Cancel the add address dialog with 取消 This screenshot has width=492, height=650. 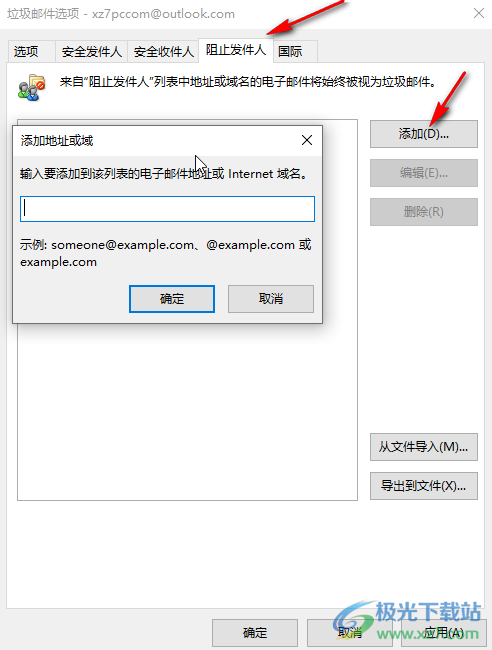[271, 299]
